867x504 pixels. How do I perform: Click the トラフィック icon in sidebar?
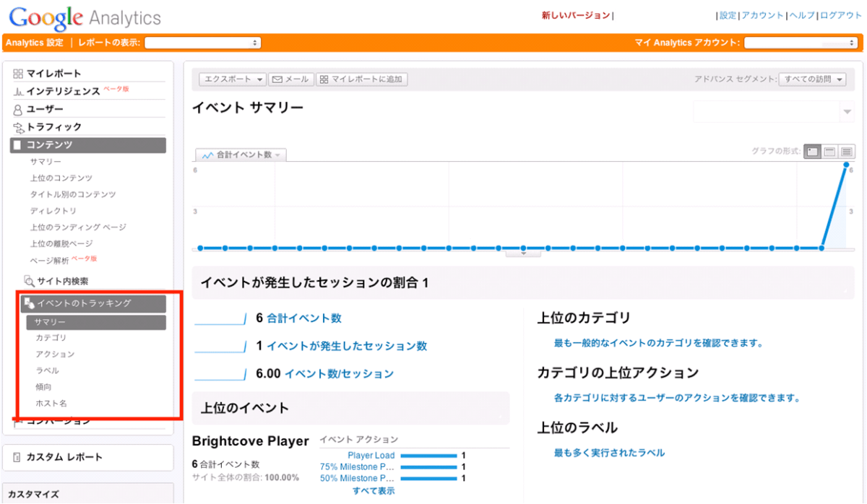pyautogui.click(x=18, y=128)
